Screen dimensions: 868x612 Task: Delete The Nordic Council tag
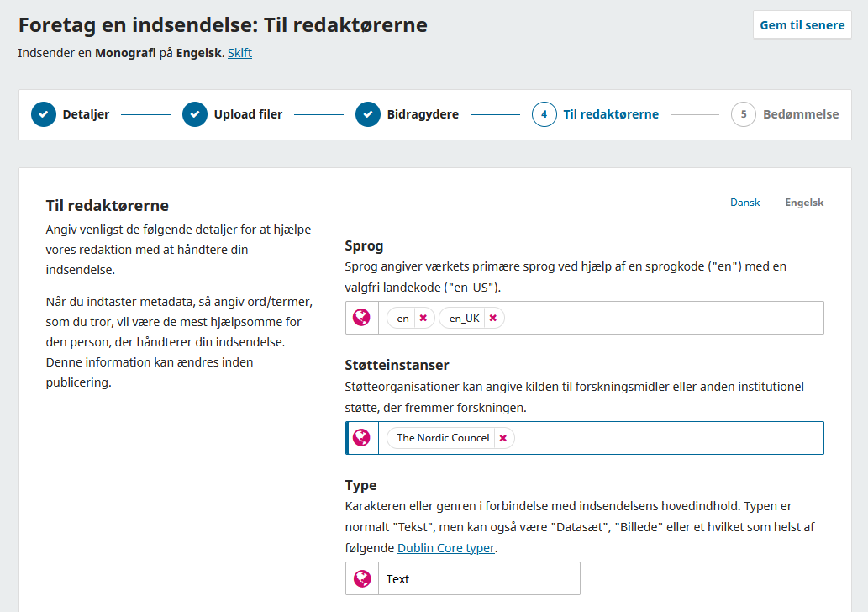(502, 438)
